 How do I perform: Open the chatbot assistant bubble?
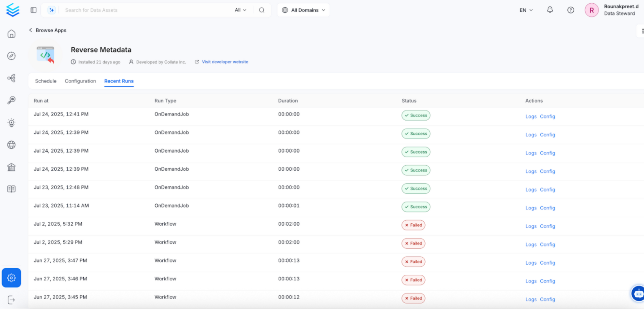click(x=638, y=294)
